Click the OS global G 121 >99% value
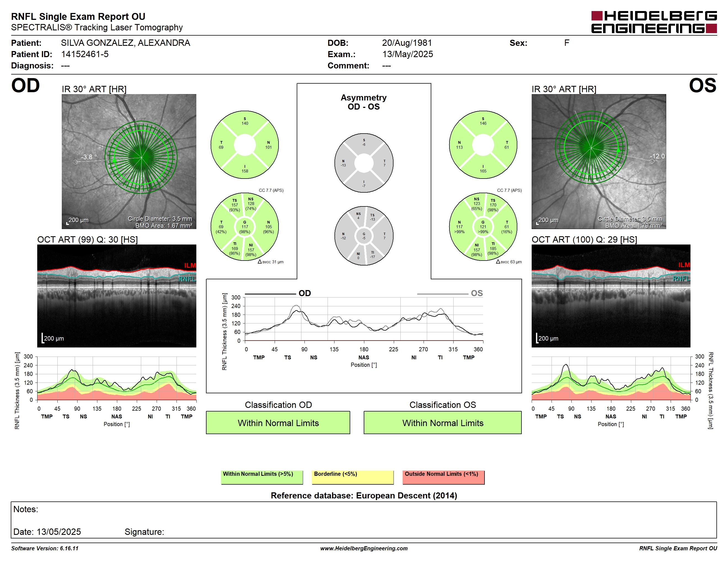The image size is (728, 563). (x=483, y=227)
